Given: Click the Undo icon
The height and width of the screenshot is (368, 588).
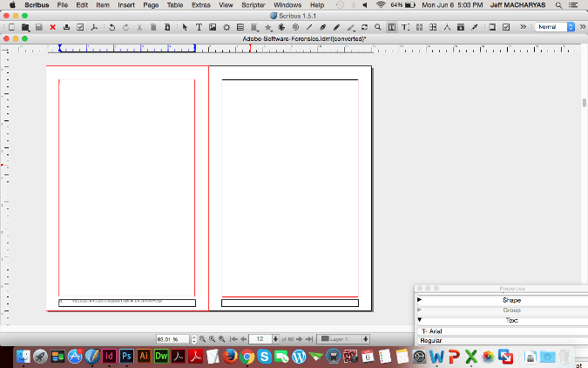Looking at the screenshot, I should click(x=112, y=28).
